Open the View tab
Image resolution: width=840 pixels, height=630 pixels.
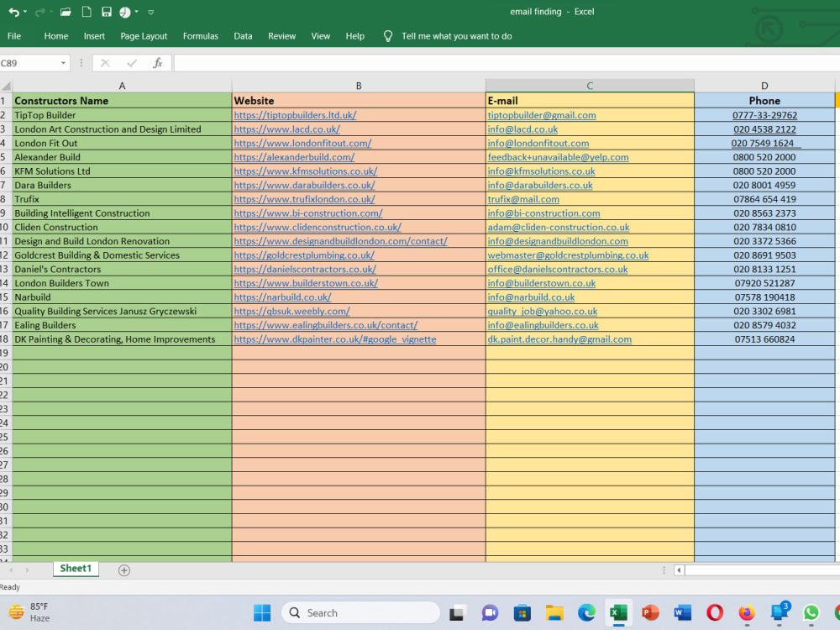pyautogui.click(x=320, y=36)
